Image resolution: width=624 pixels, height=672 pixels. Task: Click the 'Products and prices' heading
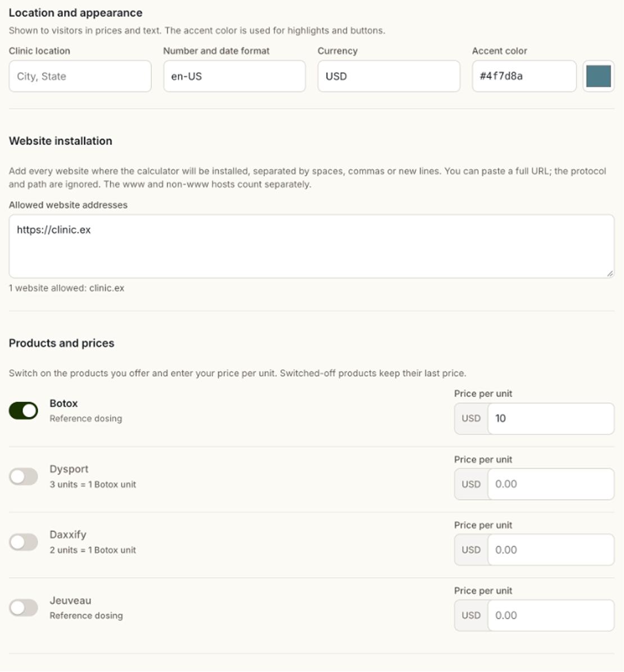point(61,343)
